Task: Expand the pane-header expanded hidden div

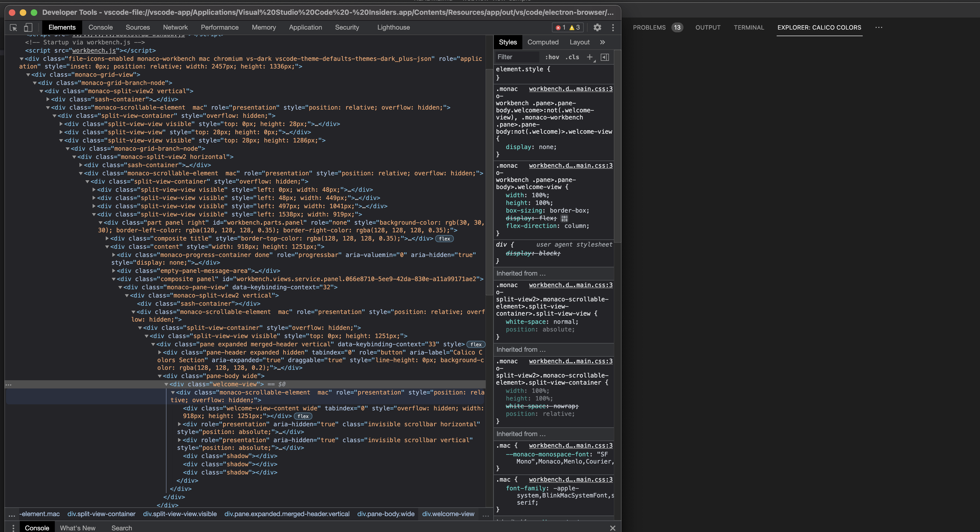Action: click(x=160, y=353)
